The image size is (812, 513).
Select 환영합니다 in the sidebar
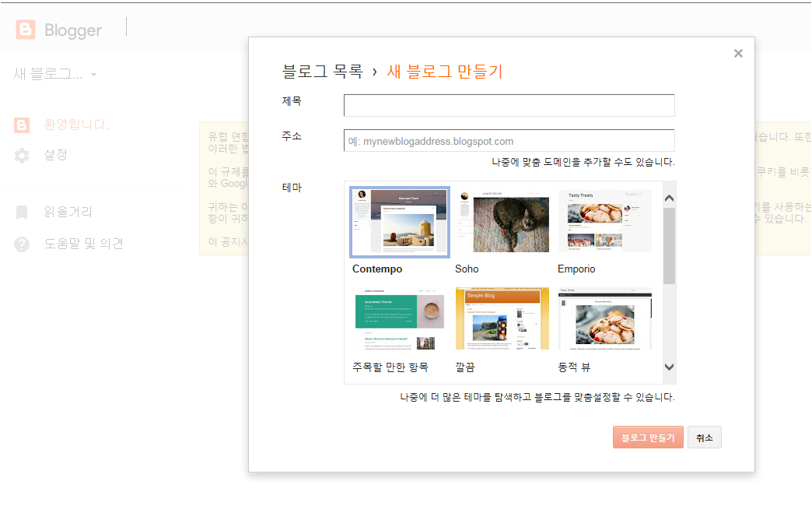[x=76, y=125]
